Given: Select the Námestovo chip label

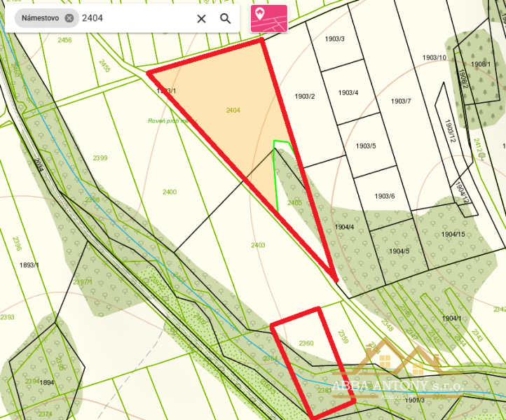Looking at the screenshot, I should (x=41, y=18).
